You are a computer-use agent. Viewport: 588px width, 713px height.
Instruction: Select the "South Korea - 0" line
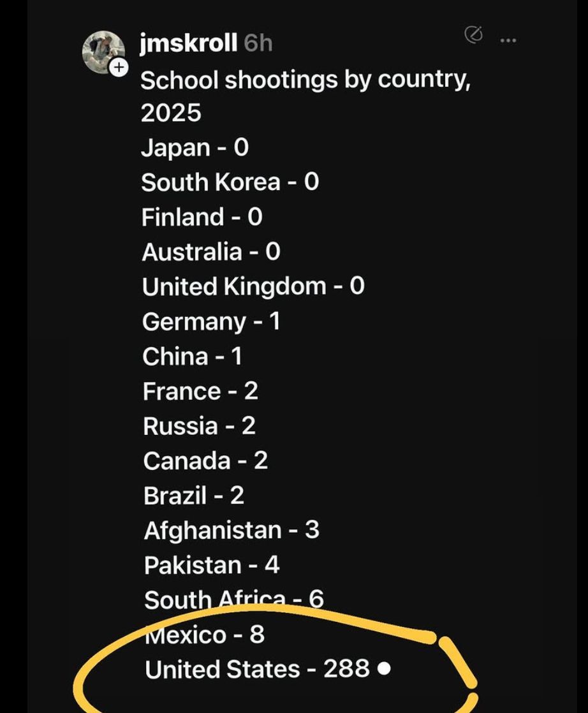(x=230, y=182)
